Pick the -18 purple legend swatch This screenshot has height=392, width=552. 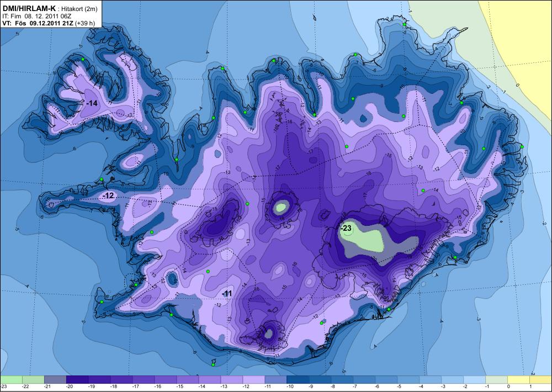click(121, 380)
